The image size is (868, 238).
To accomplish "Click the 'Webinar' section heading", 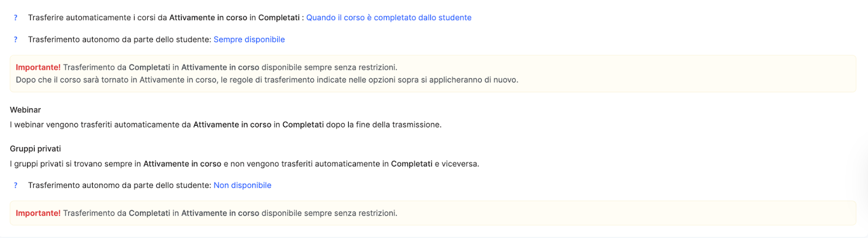I will [25, 110].
